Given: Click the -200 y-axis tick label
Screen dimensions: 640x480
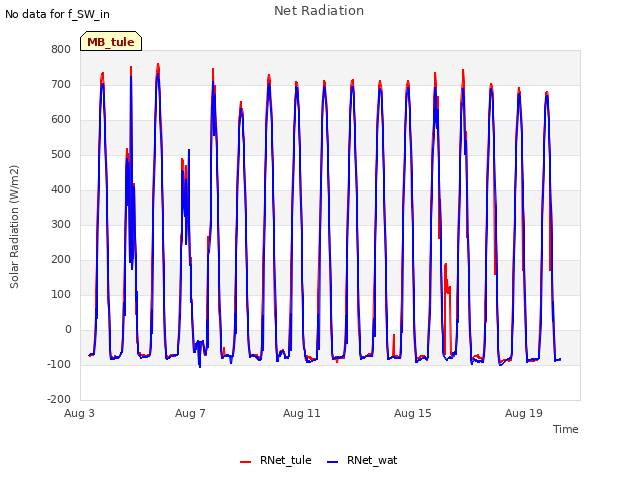Looking at the screenshot, I should pos(59,400).
